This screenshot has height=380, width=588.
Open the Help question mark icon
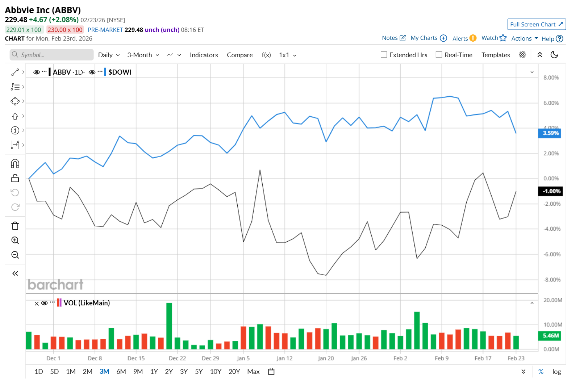click(x=559, y=39)
